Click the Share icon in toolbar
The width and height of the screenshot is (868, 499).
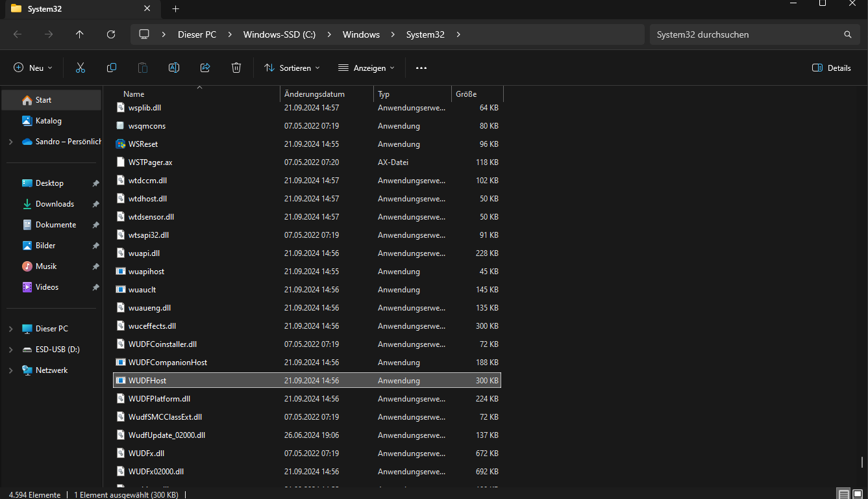(x=205, y=68)
